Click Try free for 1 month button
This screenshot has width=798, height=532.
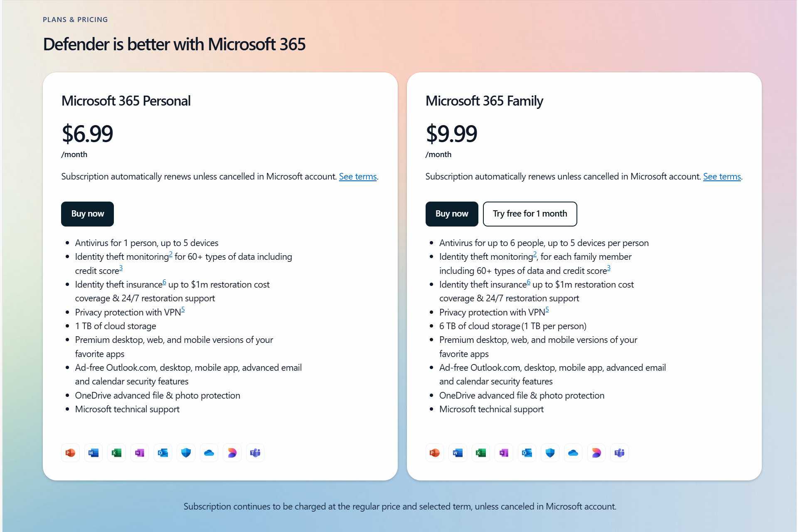click(528, 213)
